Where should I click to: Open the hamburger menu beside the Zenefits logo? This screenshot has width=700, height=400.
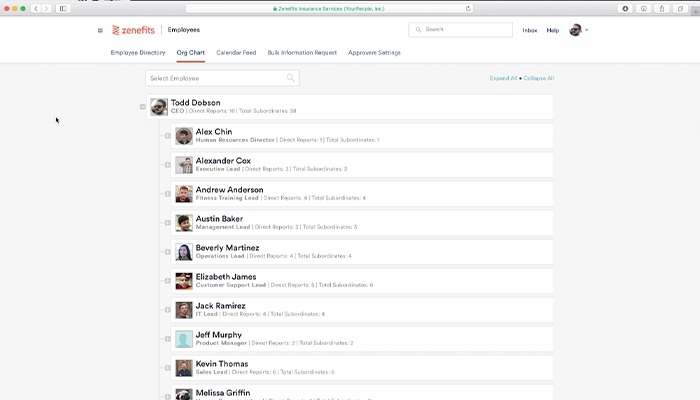(100, 30)
